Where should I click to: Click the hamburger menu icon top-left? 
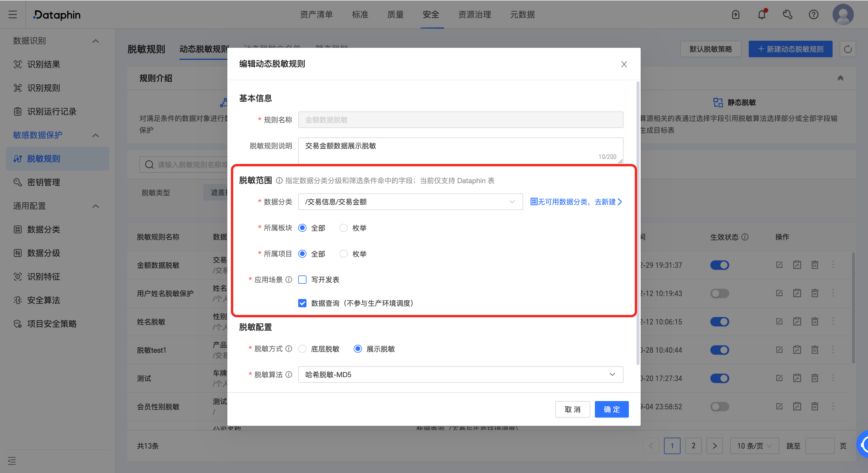pyautogui.click(x=12, y=14)
